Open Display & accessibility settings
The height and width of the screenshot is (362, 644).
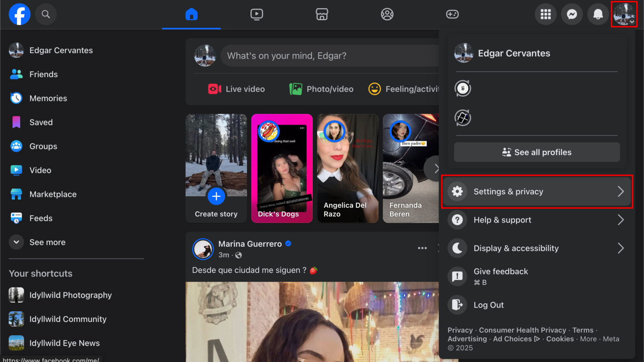click(516, 248)
